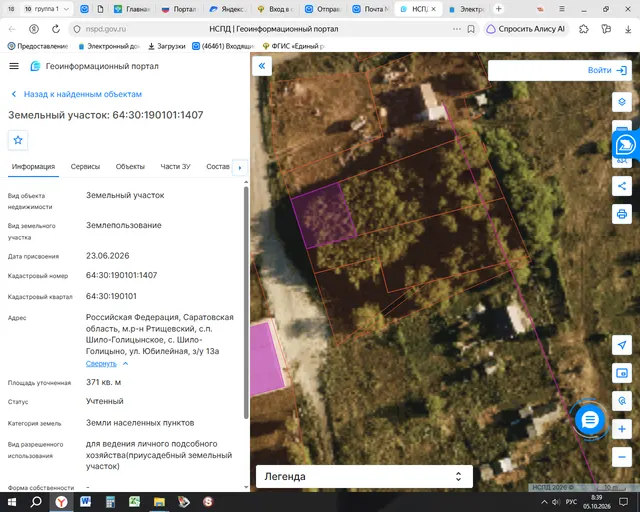Print the map with printer button

(x=622, y=214)
